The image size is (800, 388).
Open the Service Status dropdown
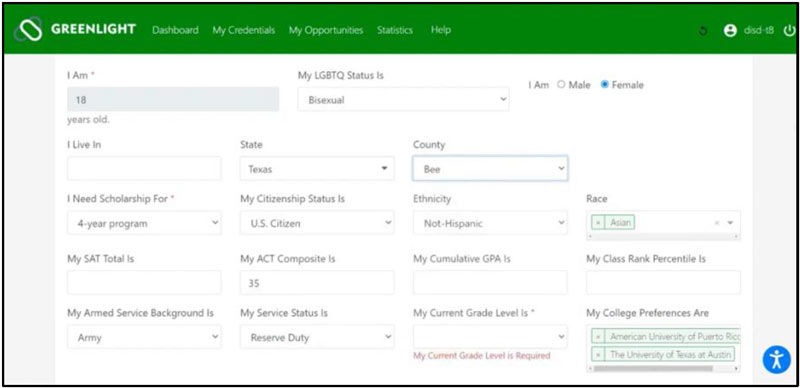(317, 337)
